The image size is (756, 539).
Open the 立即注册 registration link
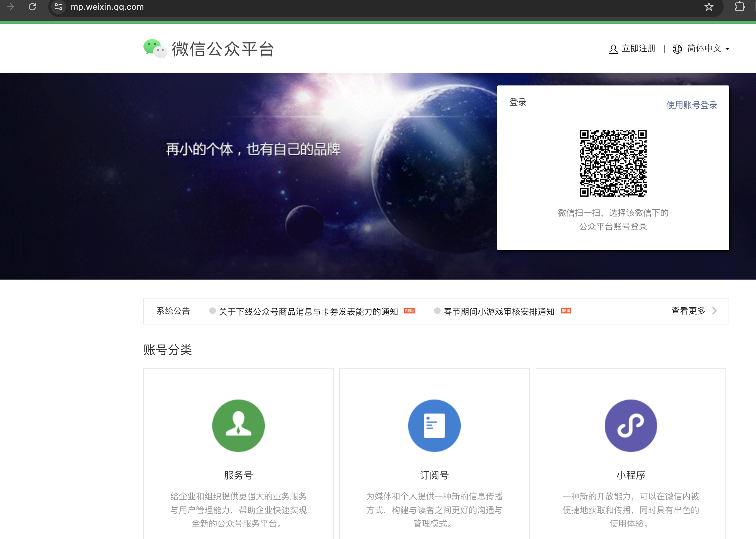tap(638, 49)
